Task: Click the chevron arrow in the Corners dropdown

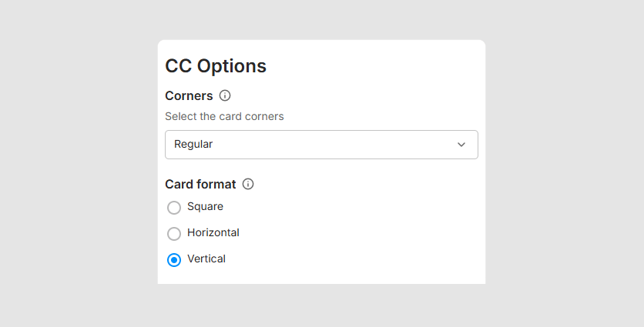Action: click(461, 145)
